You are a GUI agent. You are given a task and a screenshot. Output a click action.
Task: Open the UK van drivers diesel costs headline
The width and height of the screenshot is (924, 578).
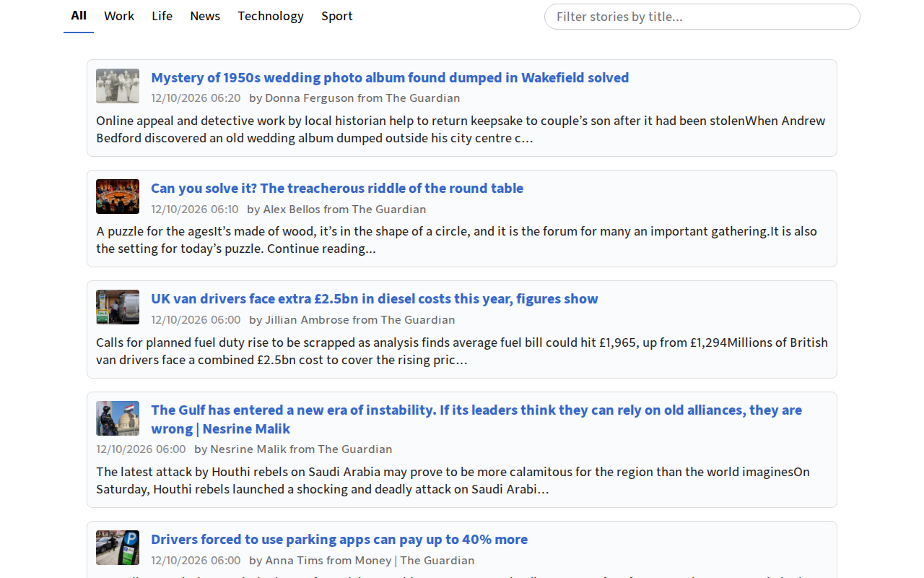[375, 298]
